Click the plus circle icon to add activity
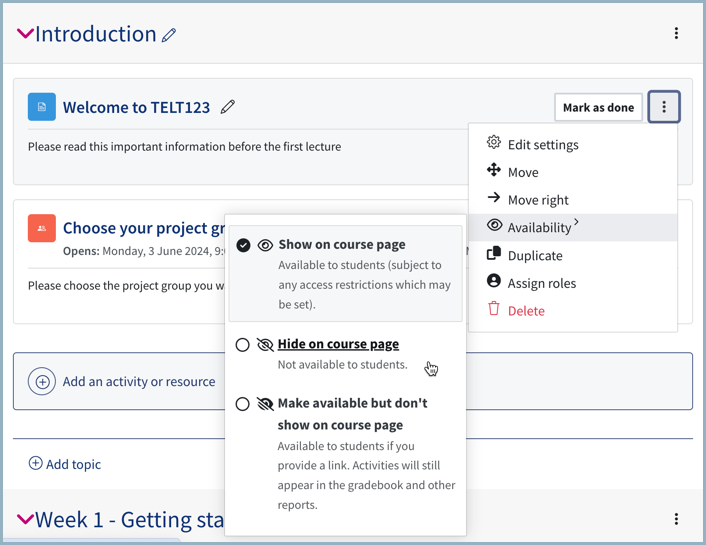The width and height of the screenshot is (706, 545). coord(42,381)
